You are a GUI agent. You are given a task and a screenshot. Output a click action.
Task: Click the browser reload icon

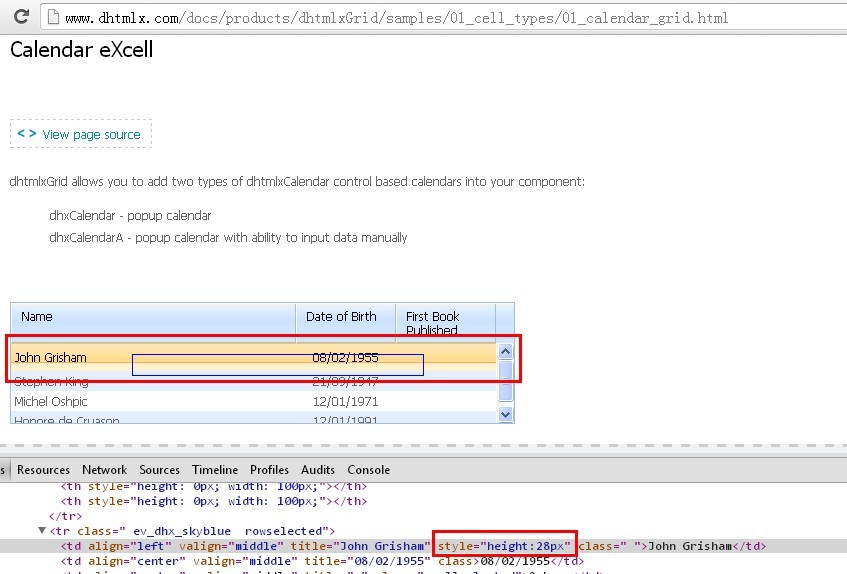coord(21,17)
